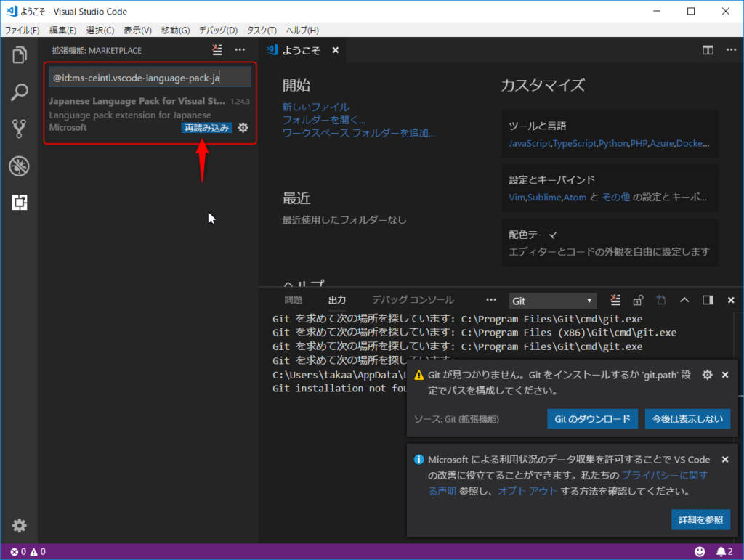Open notifications bell in status bar
This screenshot has height=560, width=744.
(724, 551)
